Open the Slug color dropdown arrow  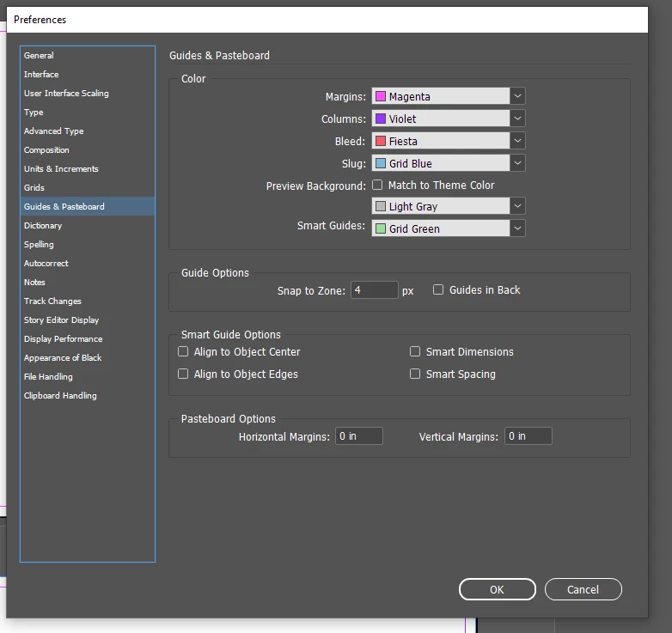[x=517, y=163]
